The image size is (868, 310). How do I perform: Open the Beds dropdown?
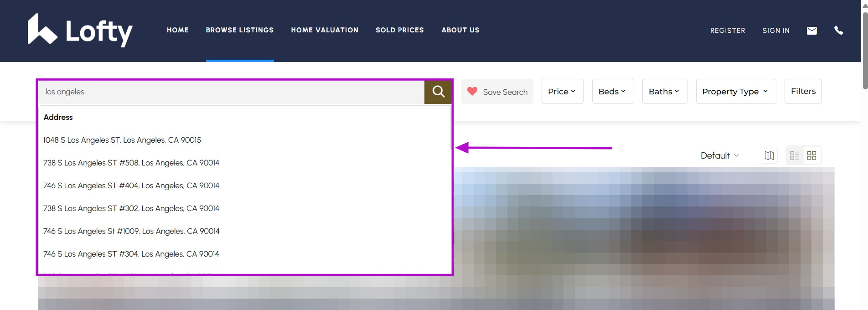click(612, 92)
